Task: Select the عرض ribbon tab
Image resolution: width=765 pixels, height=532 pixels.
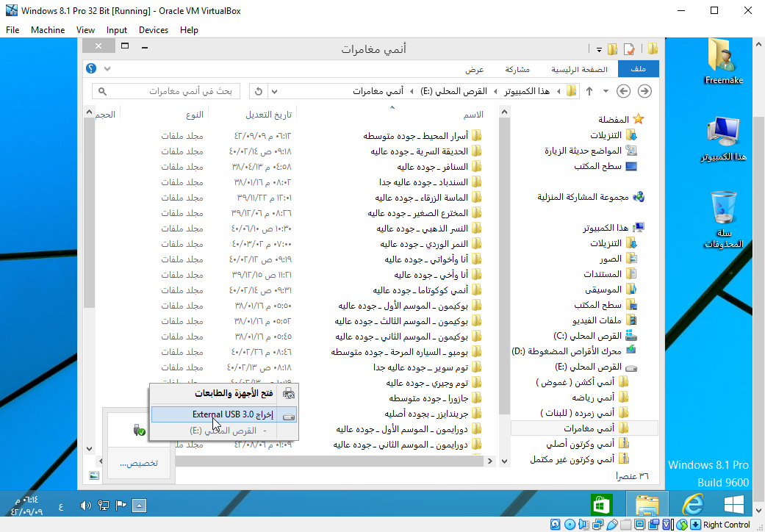Action: click(474, 69)
